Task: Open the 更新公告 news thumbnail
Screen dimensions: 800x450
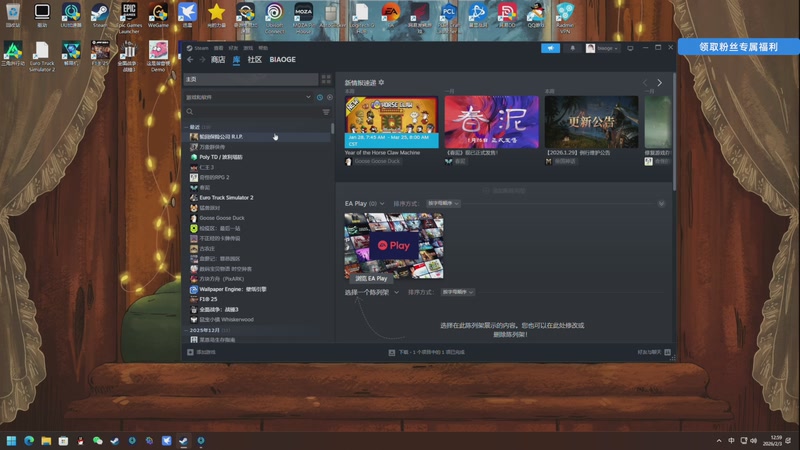Action: [x=591, y=122]
